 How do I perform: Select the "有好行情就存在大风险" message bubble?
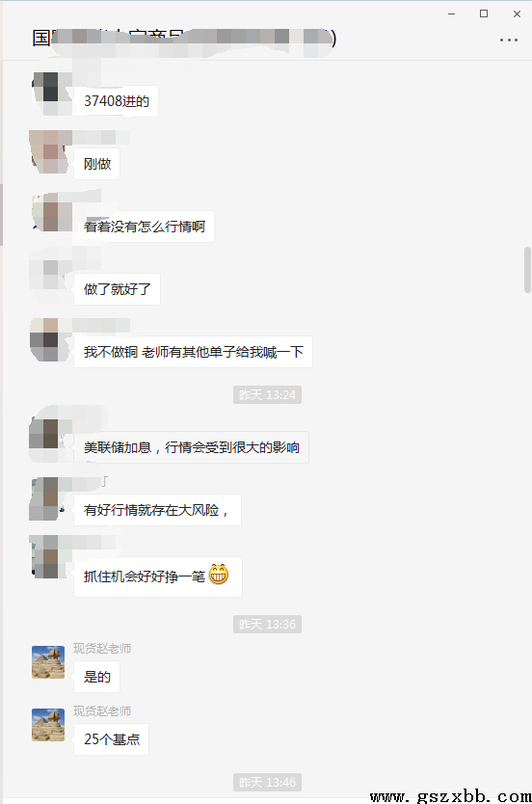(x=157, y=510)
